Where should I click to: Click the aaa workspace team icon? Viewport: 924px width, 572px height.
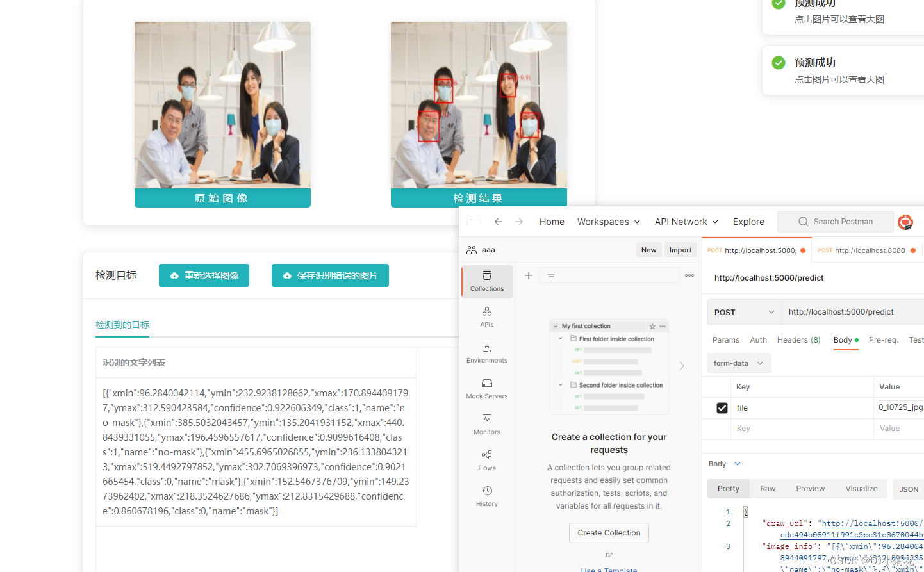tap(472, 250)
